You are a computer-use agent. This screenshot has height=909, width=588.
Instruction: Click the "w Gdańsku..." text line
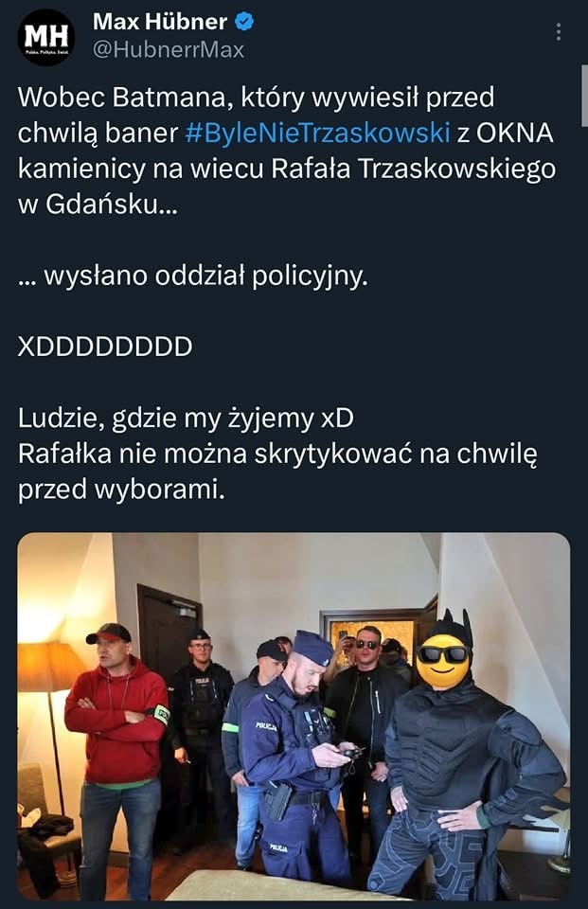[x=98, y=205]
